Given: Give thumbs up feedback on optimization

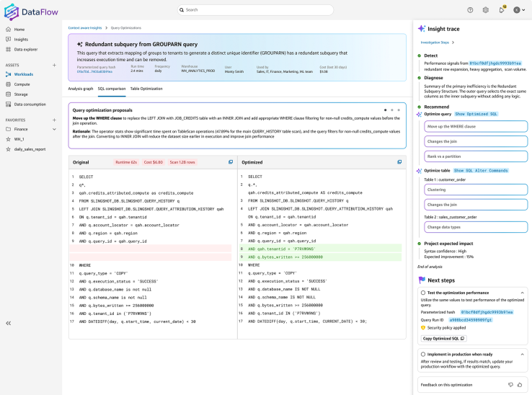Looking at the screenshot, I should coord(520,384).
